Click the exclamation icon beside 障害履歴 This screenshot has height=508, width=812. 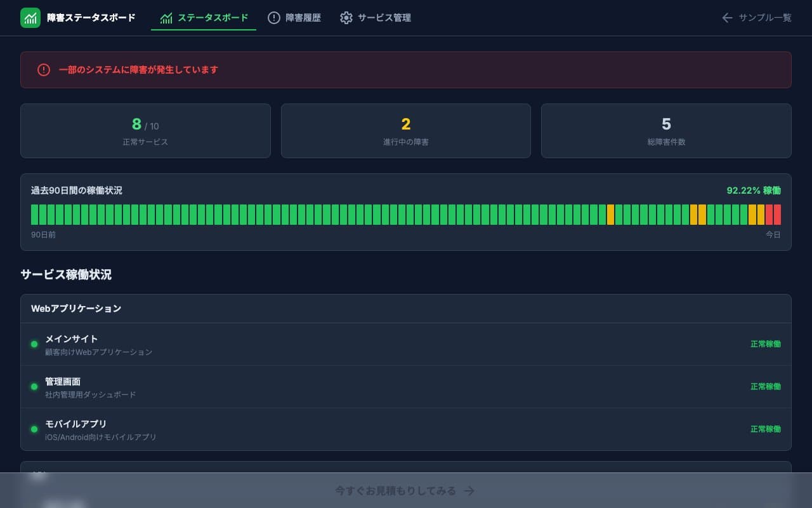tap(274, 18)
